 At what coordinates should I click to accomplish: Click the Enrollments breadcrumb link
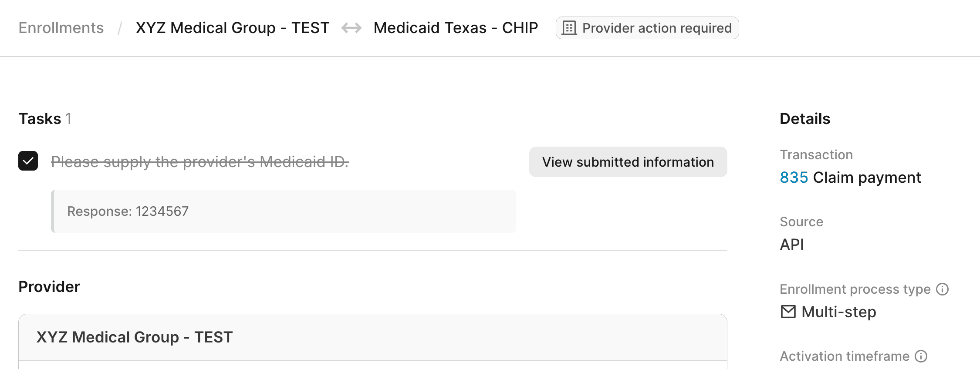(61, 28)
